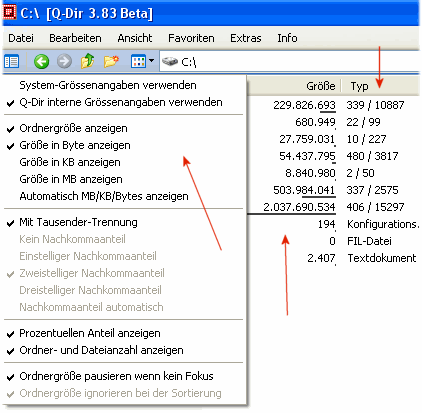This screenshot has width=422, height=413.
Task: Toggle the tree view panel icon
Action: coord(12,62)
